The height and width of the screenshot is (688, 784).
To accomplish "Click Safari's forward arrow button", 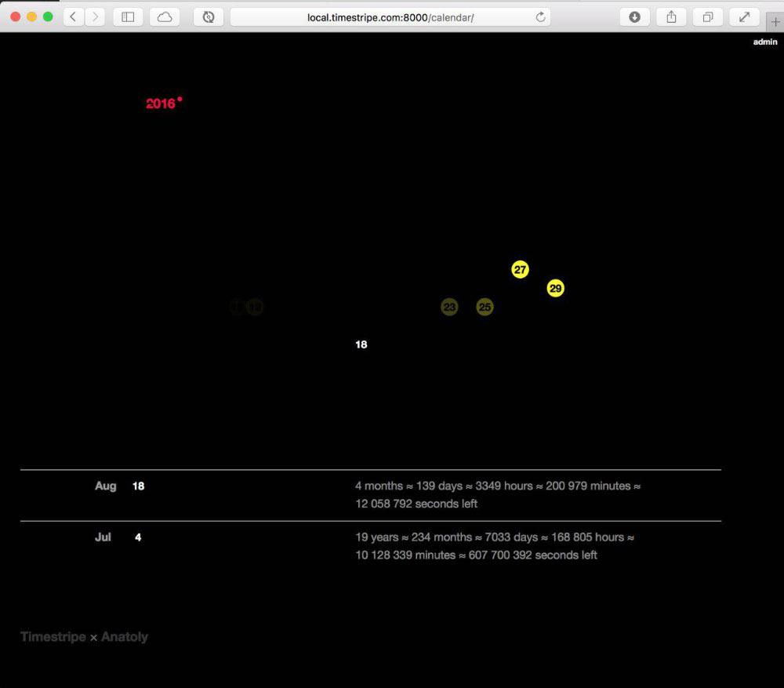I will 95,16.
